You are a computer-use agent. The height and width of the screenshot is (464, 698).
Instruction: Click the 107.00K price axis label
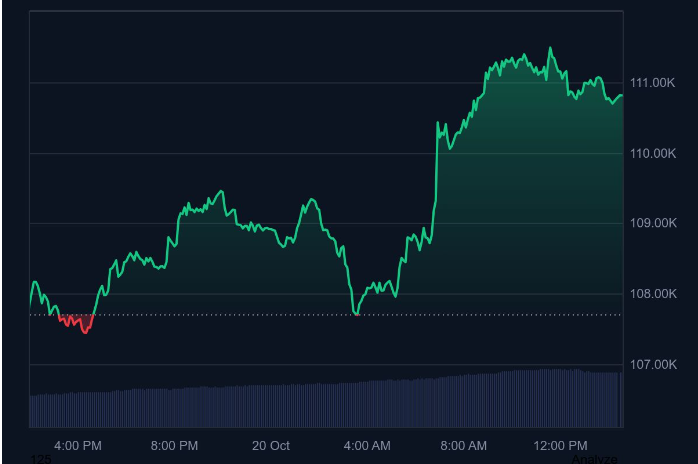click(x=652, y=364)
